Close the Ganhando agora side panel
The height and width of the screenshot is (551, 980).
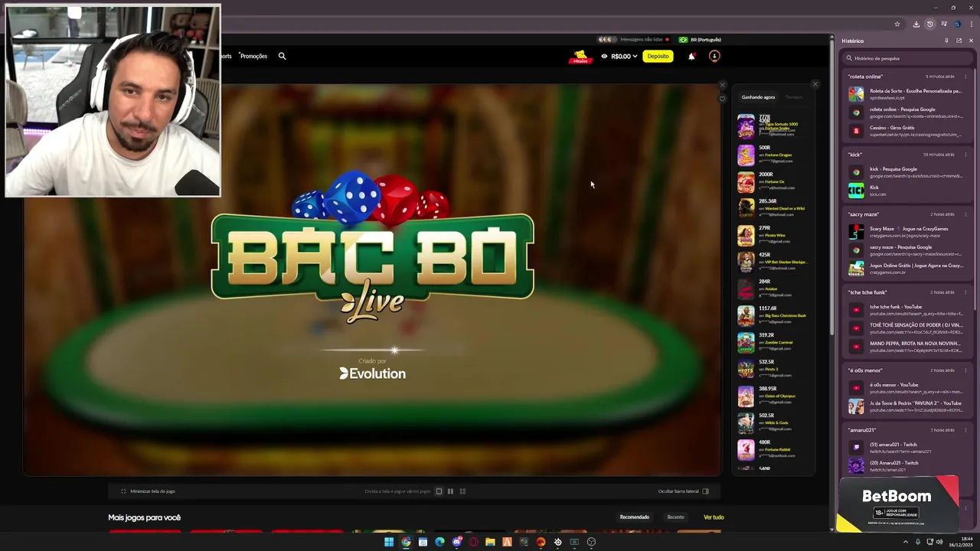[x=815, y=84]
